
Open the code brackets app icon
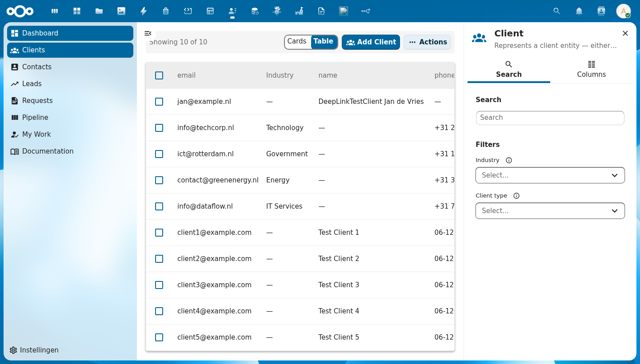coord(188,11)
